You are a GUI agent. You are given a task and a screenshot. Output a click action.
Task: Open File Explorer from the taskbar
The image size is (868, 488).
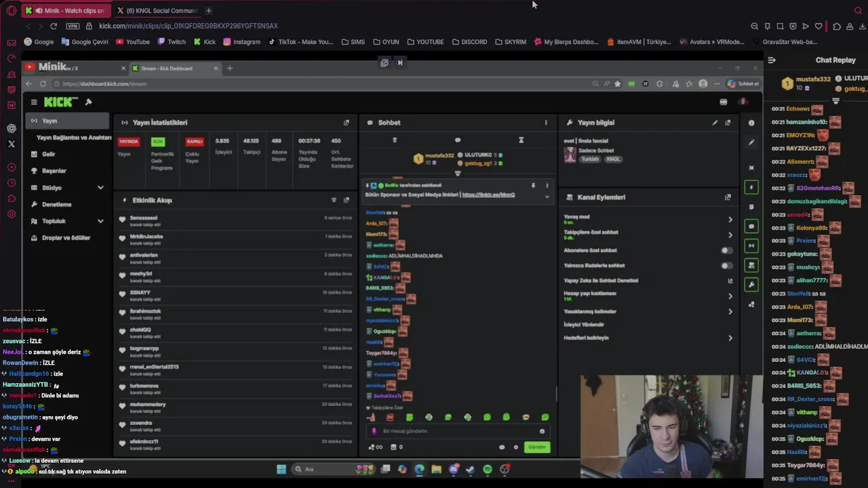[436, 469]
